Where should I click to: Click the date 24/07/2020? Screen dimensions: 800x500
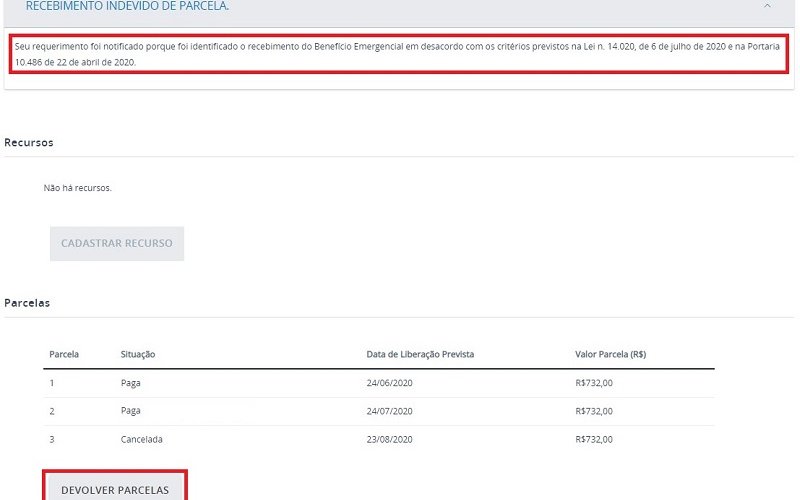point(389,411)
